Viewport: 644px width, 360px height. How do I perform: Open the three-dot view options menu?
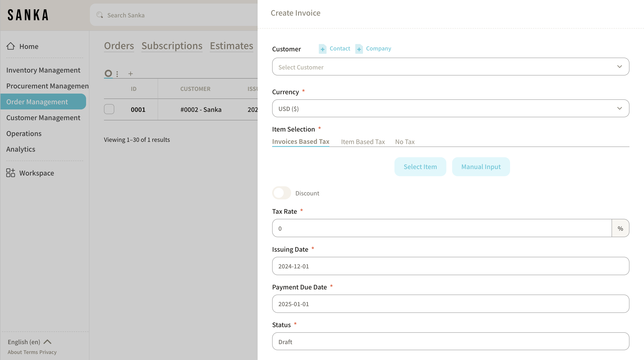[x=117, y=74]
